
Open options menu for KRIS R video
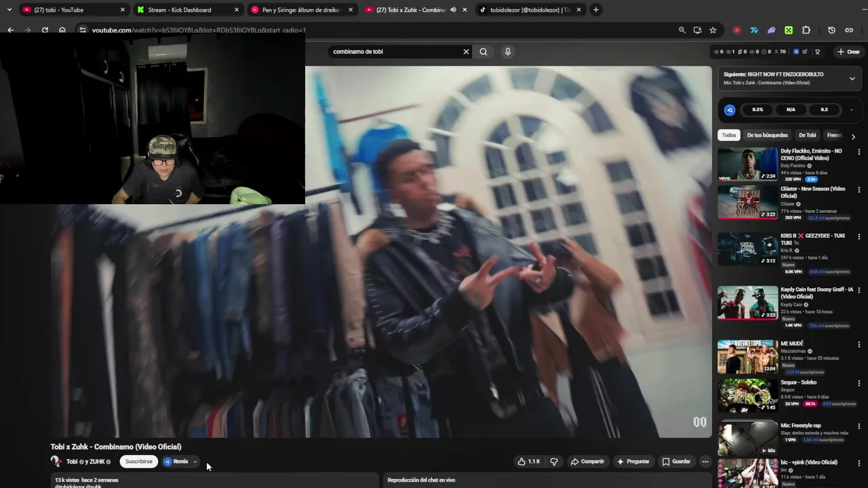pos(859,237)
